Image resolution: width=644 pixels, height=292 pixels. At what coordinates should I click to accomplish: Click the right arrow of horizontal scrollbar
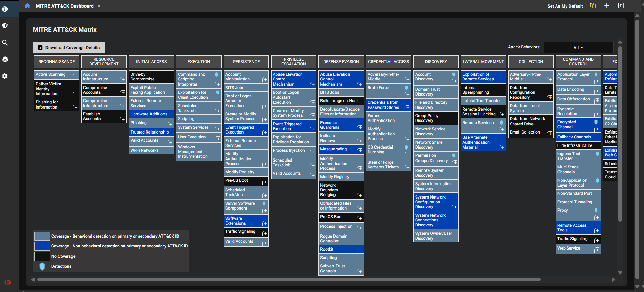pos(613,280)
